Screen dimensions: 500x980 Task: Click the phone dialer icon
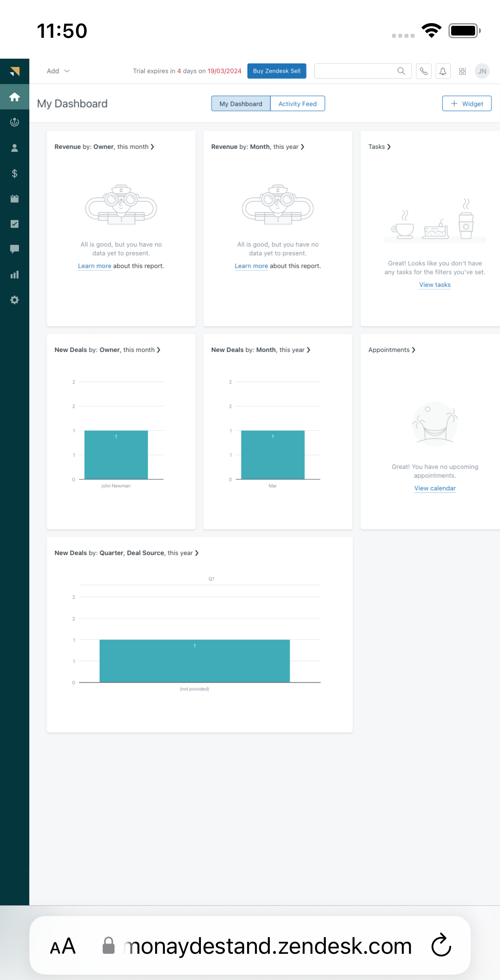coord(424,71)
